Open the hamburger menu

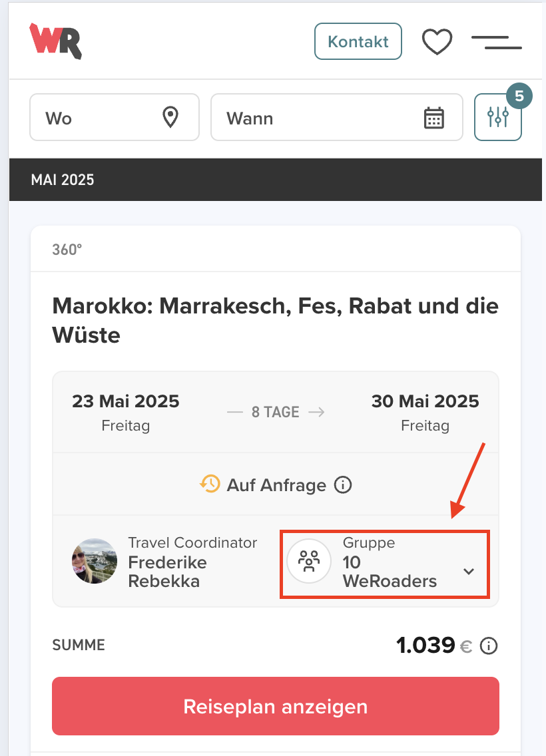pyautogui.click(x=496, y=42)
